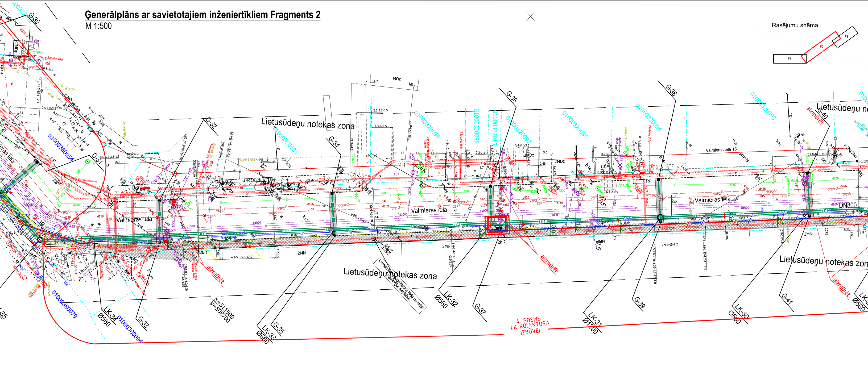Image resolution: width=868 pixels, height=375 pixels.
Task: Click the 'Rasējumu shēma' heading
Action: [x=795, y=25]
